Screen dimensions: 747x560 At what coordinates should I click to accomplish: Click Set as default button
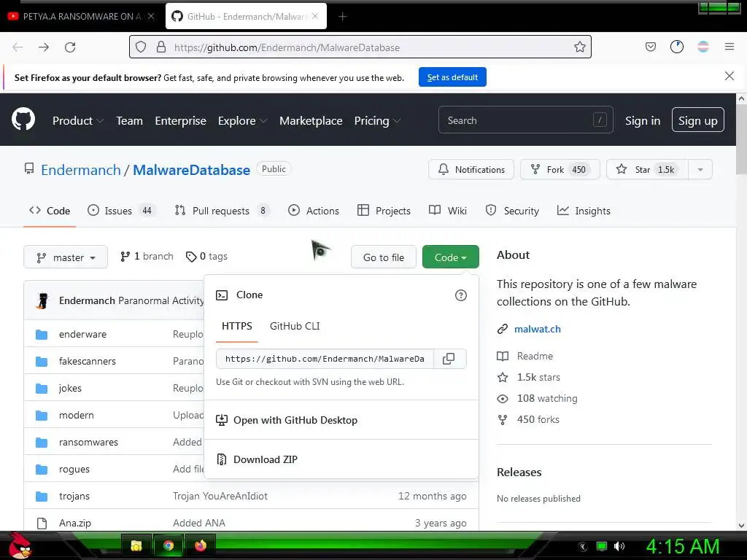pos(452,77)
